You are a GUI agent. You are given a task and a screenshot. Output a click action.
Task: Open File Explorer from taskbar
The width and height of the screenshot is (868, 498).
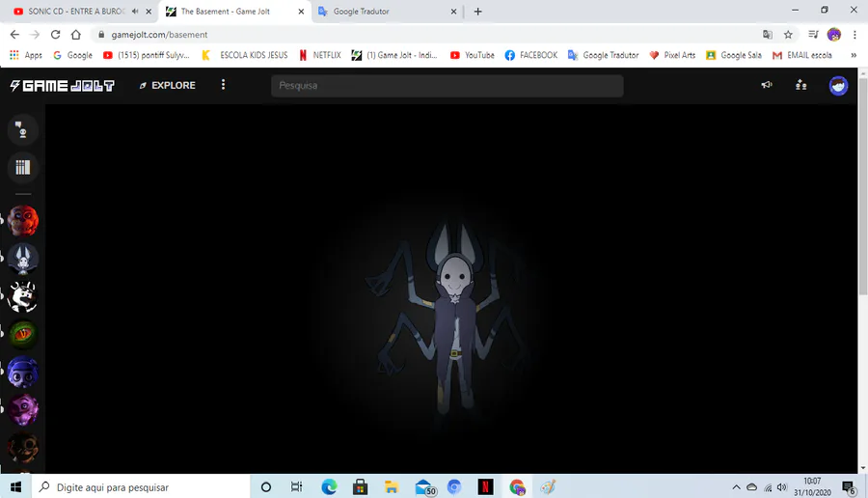[392, 487]
